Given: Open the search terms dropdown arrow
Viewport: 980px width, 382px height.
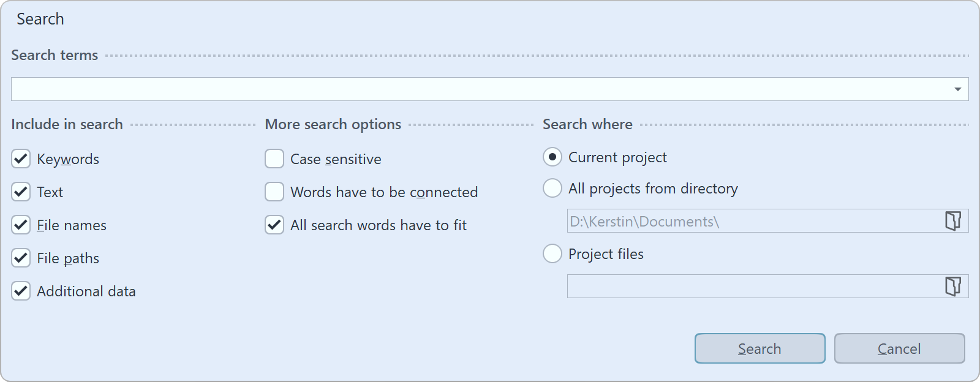Looking at the screenshot, I should coord(959,89).
